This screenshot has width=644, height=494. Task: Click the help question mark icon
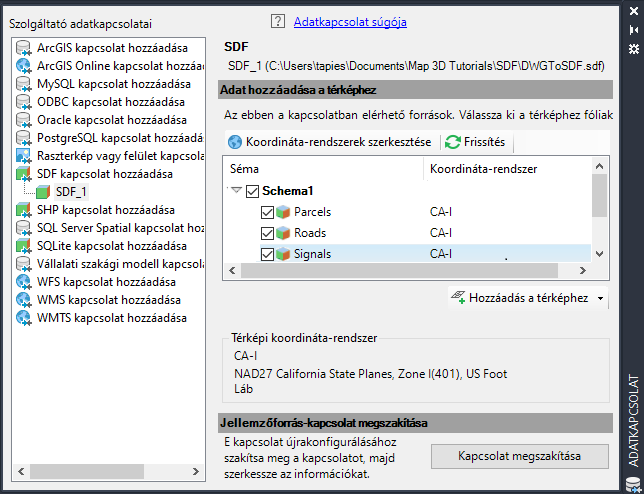pos(278,21)
